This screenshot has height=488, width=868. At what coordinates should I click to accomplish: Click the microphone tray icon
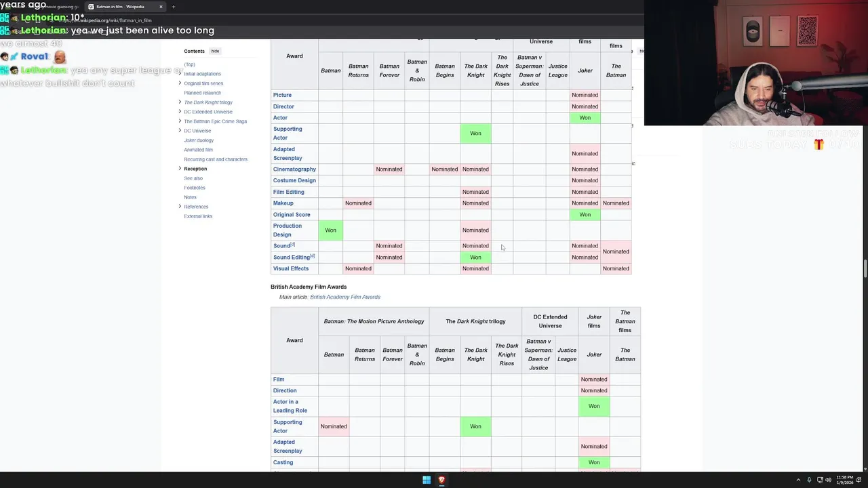809,480
